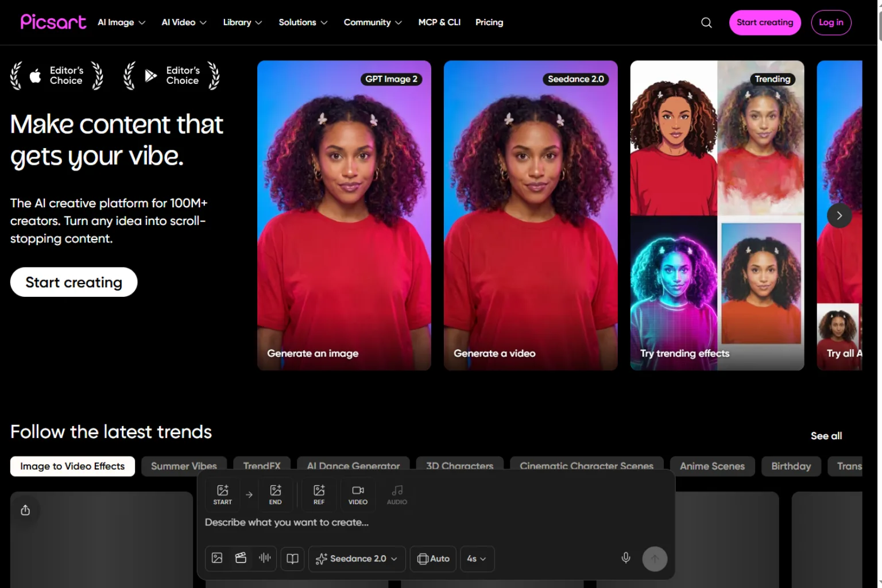Switch to image generation mode icon
This screenshot has height=588, width=882.
click(x=217, y=558)
